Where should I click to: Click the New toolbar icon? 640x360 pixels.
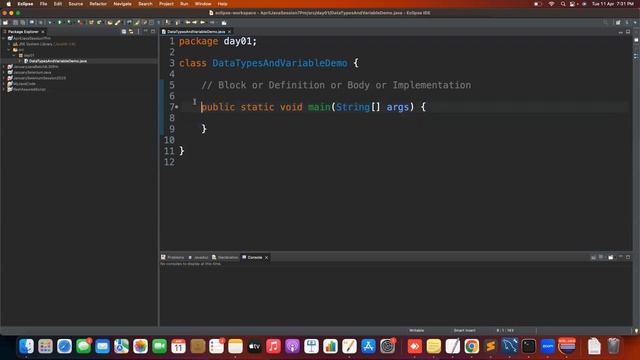tap(5, 22)
